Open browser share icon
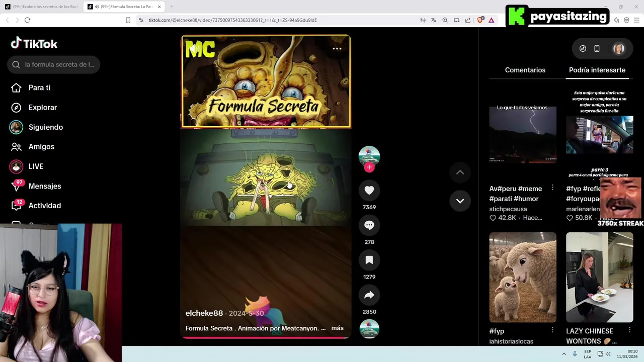The height and width of the screenshot is (362, 644). 468,20
